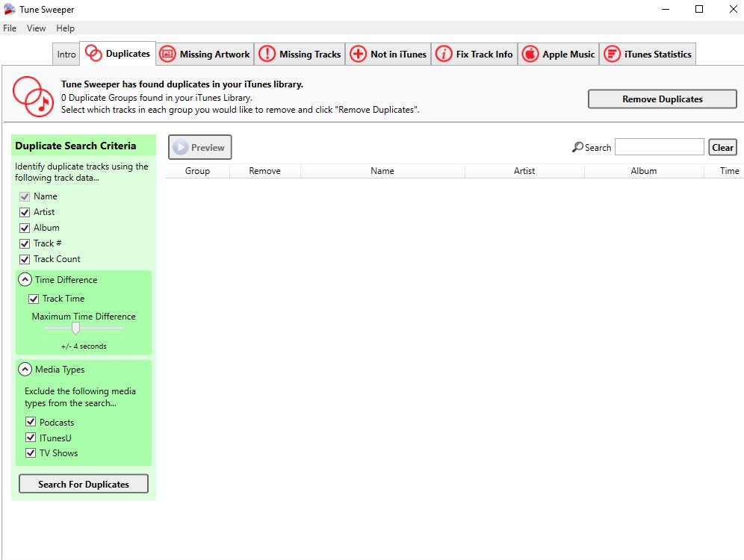Click the 'Duplicate Search Criteria' heading
The width and height of the screenshot is (744, 560).
(x=75, y=146)
